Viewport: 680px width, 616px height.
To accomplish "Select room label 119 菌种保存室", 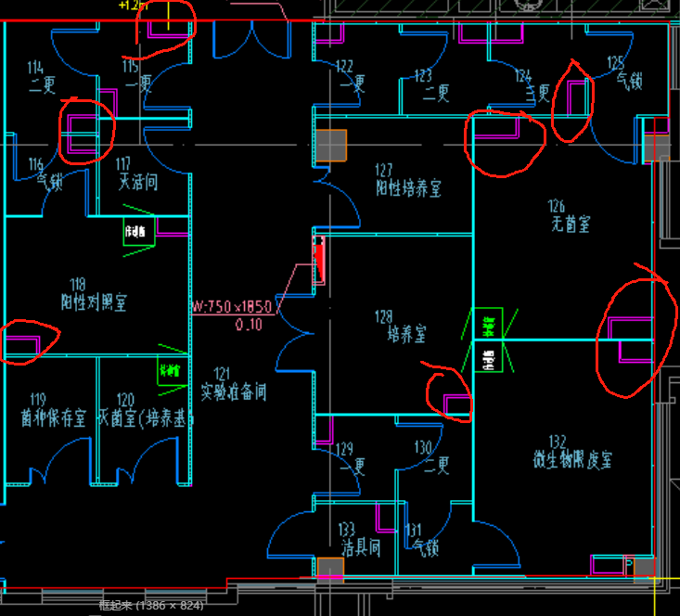I will [53, 410].
